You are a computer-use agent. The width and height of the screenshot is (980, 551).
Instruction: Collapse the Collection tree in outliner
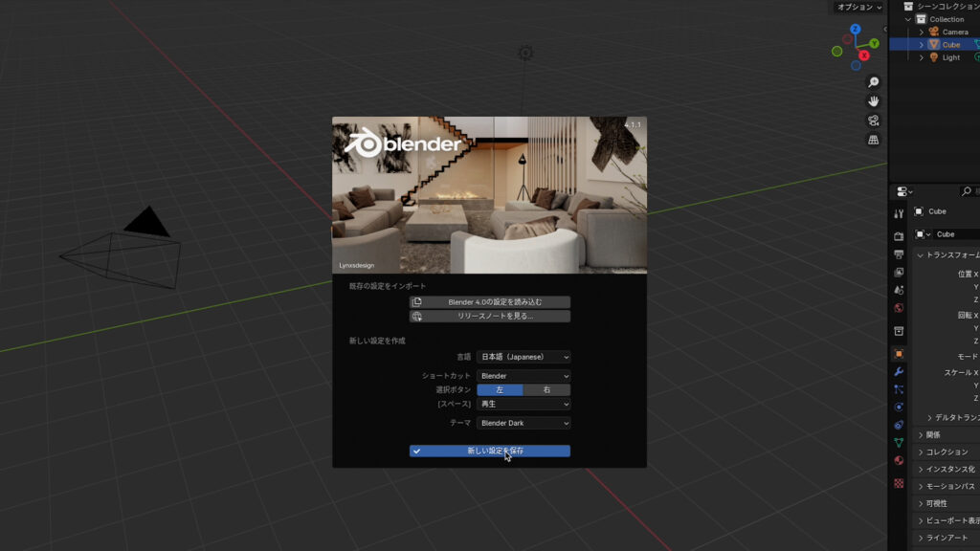click(908, 19)
